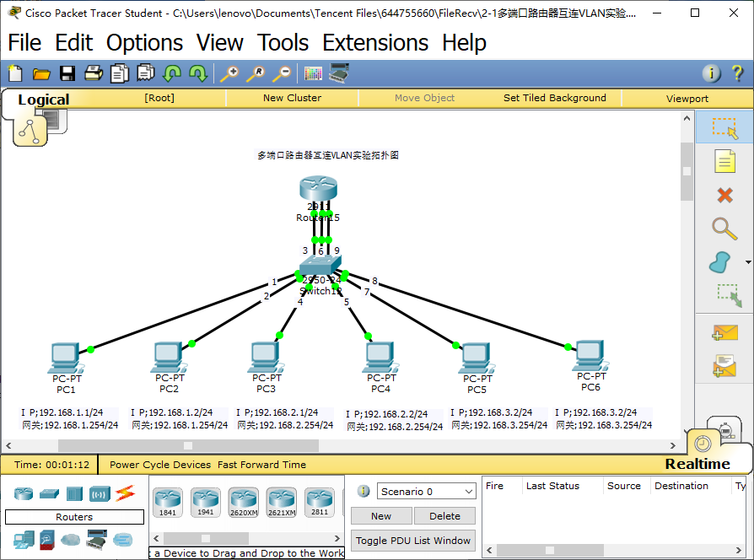Open the Extensions menu
754x560 pixels.
point(375,43)
